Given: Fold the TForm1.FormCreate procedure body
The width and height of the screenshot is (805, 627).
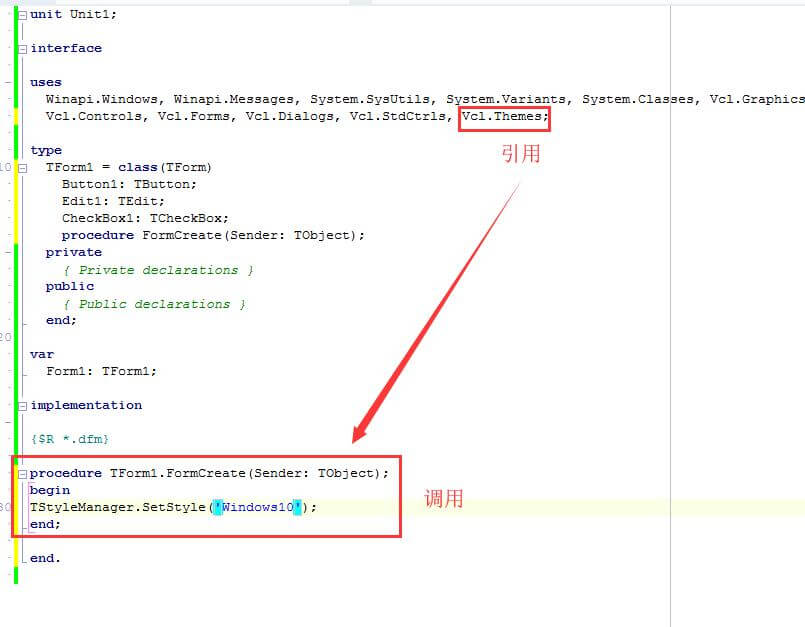Looking at the screenshot, I should [x=23, y=474].
